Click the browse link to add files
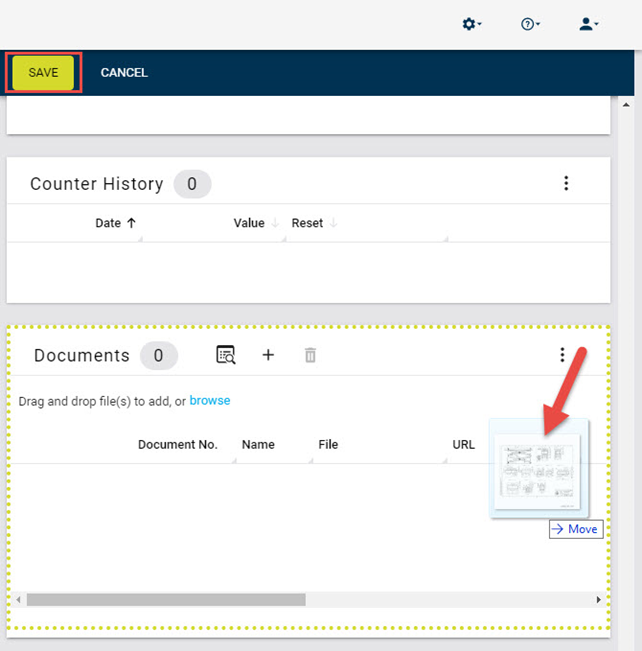Image resolution: width=642 pixels, height=651 pixels. point(210,401)
